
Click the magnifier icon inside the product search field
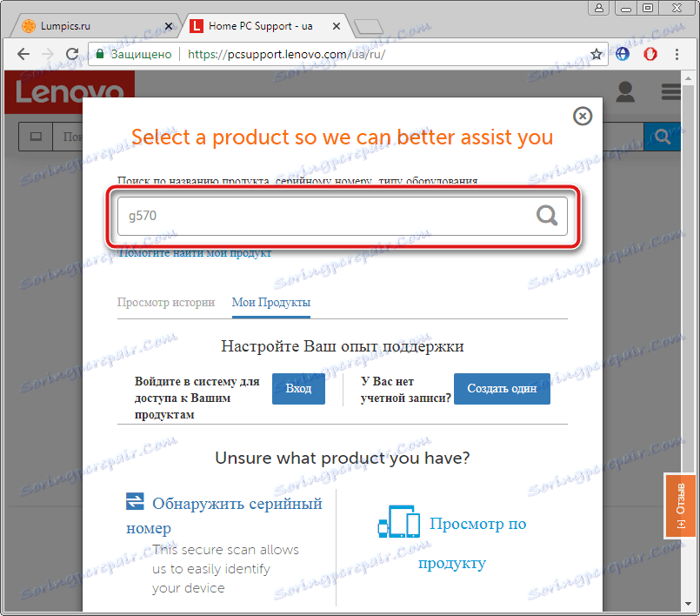click(547, 215)
